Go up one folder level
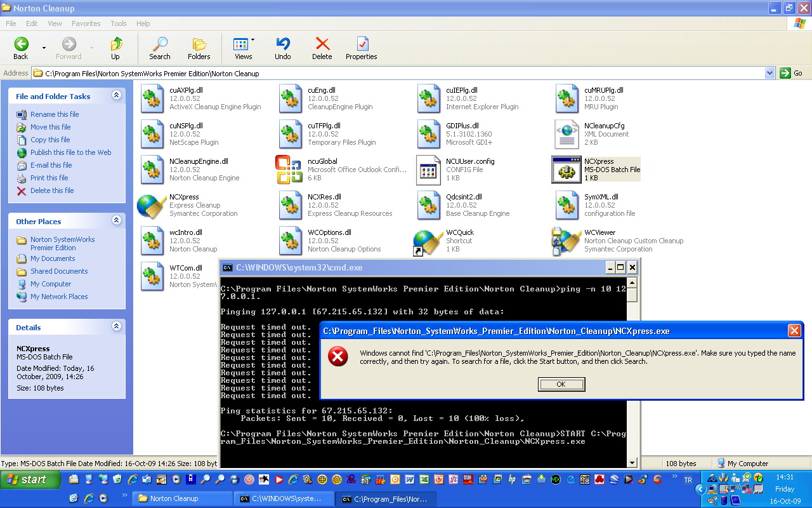 (x=115, y=48)
